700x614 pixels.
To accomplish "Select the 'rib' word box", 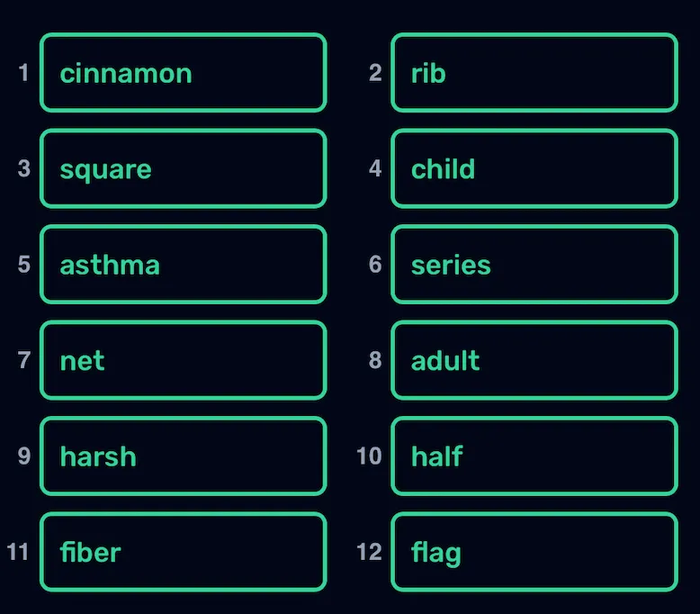I will (534, 73).
